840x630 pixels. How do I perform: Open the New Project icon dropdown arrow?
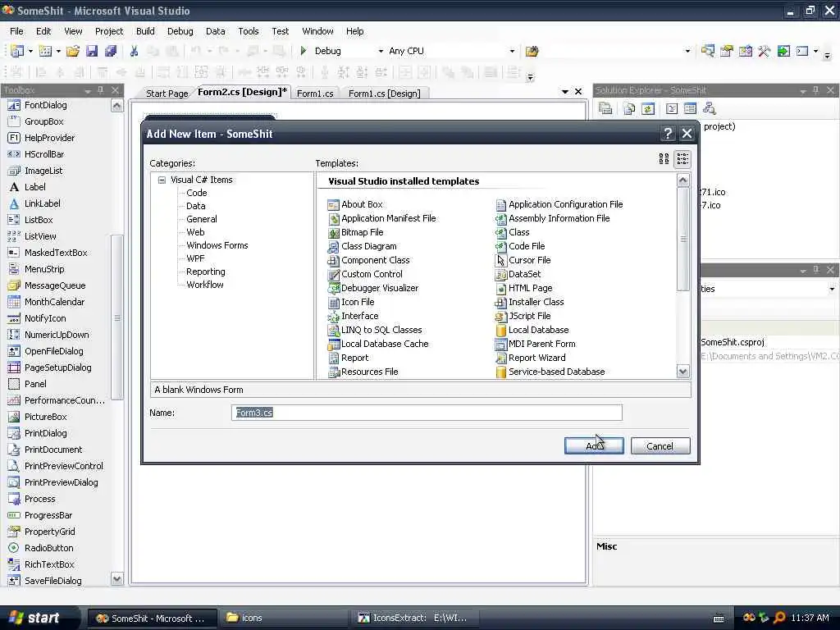tap(30, 52)
